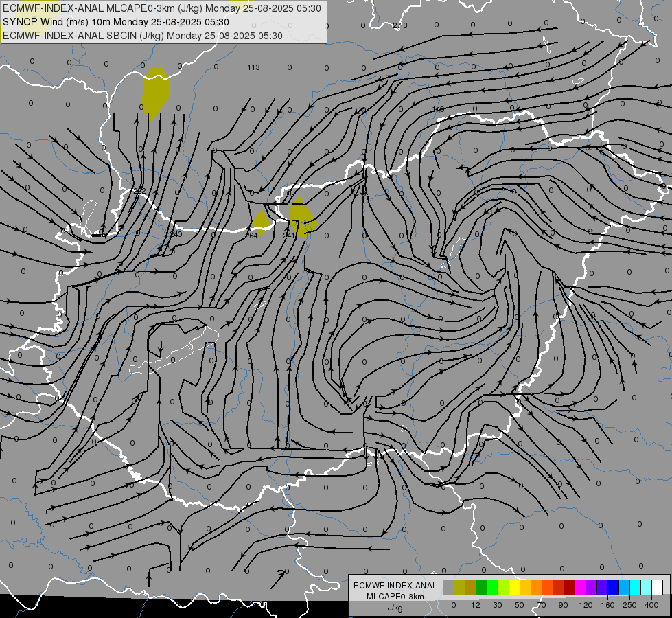The width and height of the screenshot is (672, 618).
Task: Click the olive CAPE patch above value 241
Action: pyautogui.click(x=303, y=216)
